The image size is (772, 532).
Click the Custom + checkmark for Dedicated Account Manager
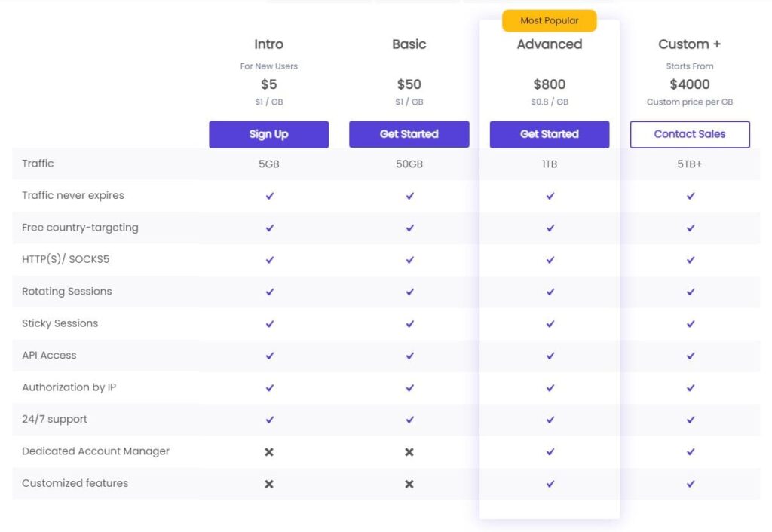(x=691, y=452)
